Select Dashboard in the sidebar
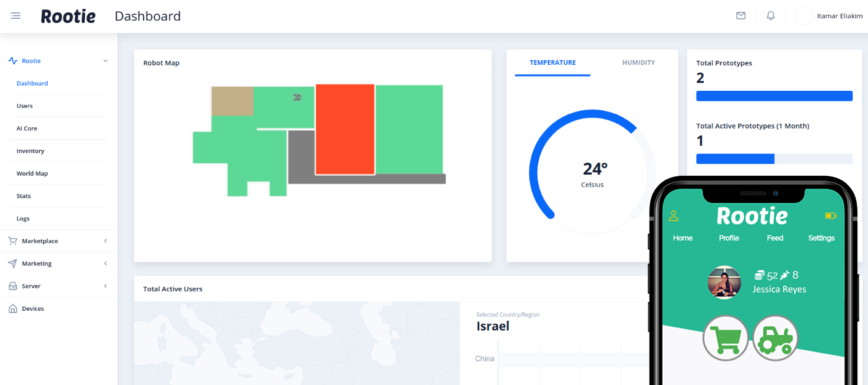868x385 pixels. pos(32,83)
